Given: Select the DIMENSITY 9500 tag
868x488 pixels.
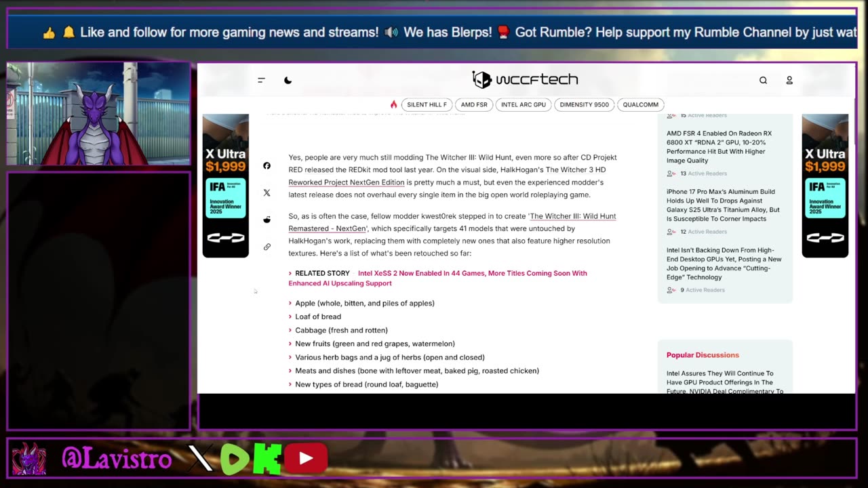Looking at the screenshot, I should 584,104.
